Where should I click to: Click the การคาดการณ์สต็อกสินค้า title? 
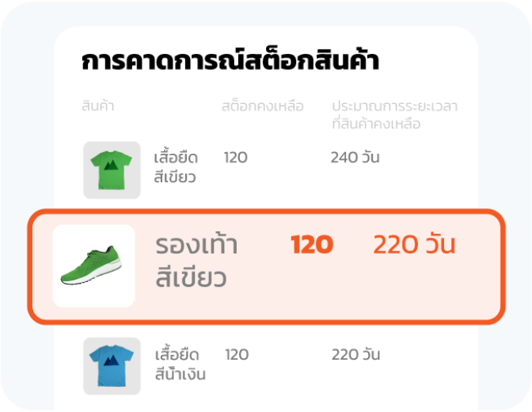coord(230,62)
